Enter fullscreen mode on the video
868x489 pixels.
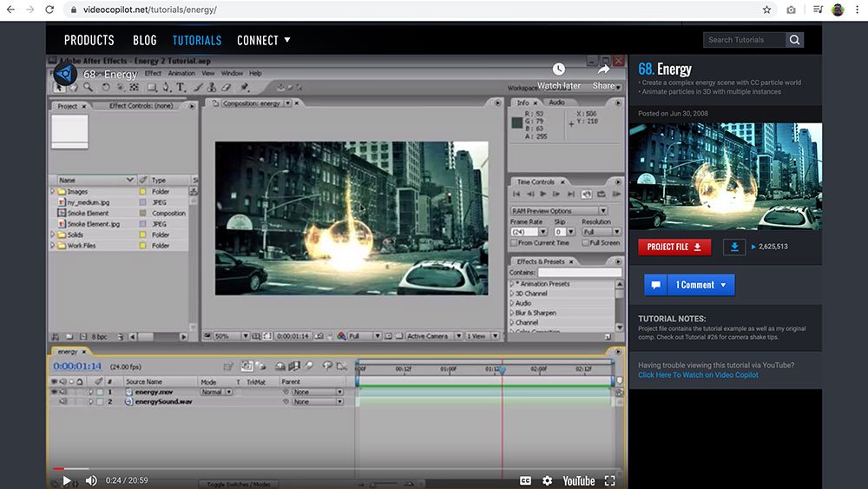pyautogui.click(x=610, y=480)
